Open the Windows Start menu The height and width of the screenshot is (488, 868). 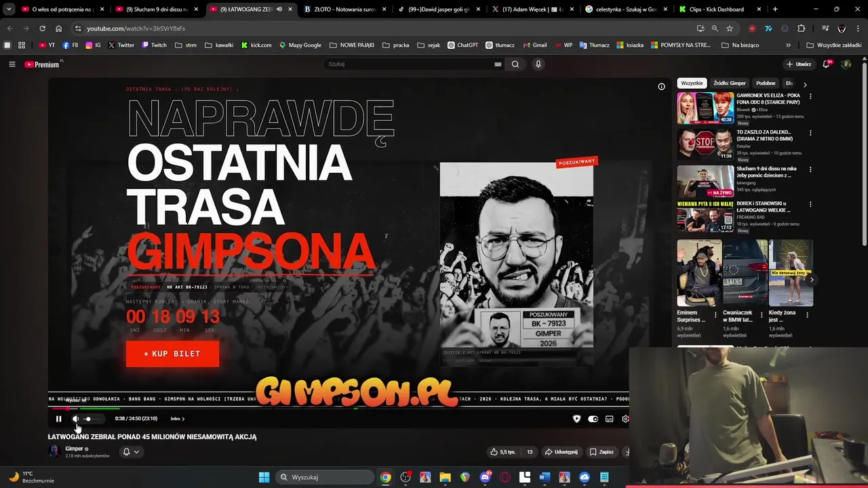click(x=264, y=477)
